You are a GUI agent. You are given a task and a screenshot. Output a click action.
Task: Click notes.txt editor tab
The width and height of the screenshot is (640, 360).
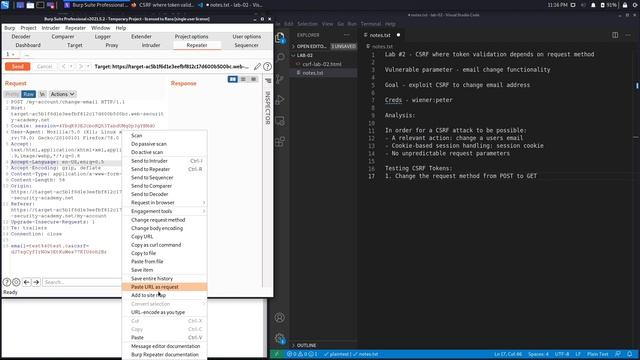381,35
